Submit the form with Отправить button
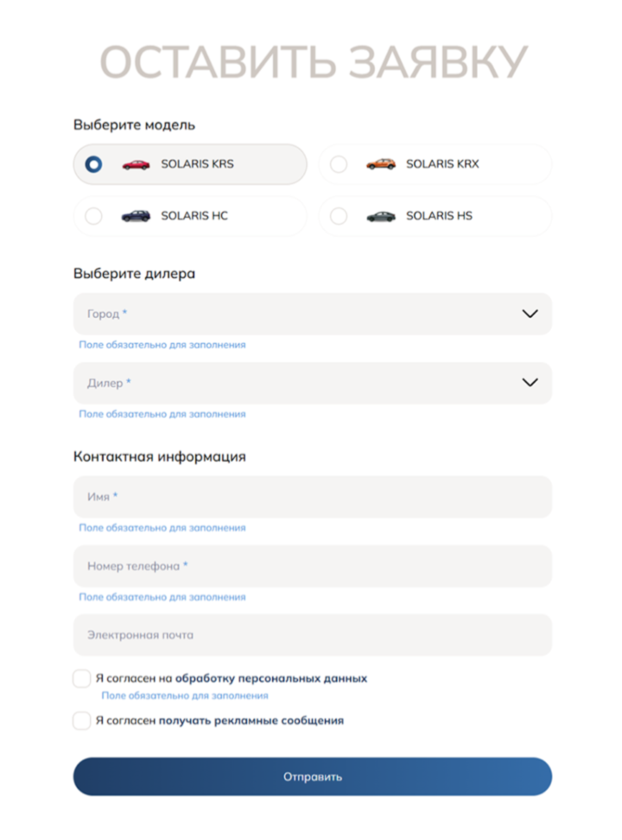The width and height of the screenshot is (622, 840). (313, 776)
